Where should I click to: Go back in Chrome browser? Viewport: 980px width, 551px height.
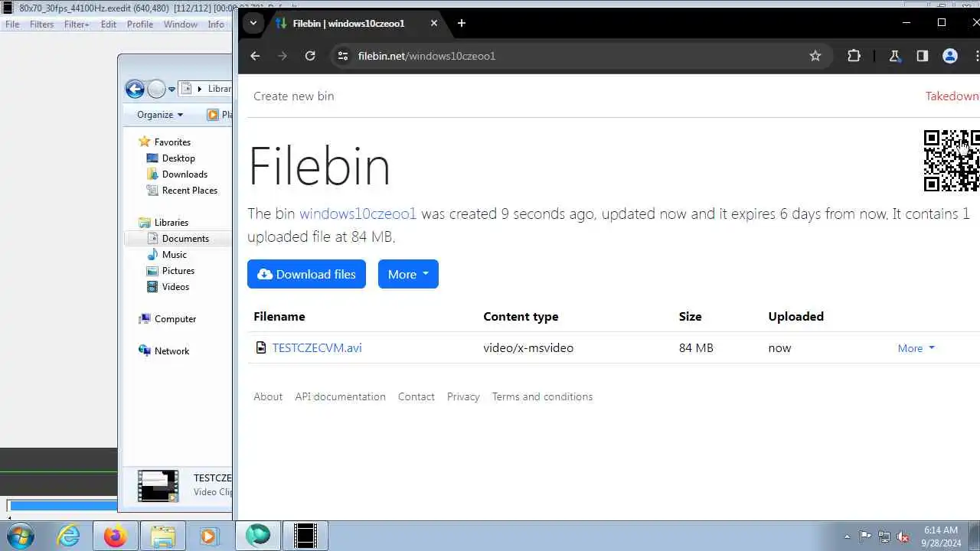255,56
